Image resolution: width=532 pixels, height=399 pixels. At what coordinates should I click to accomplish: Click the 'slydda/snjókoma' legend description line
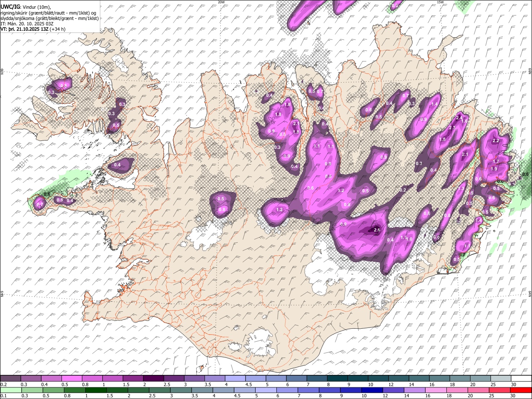pyautogui.click(x=49, y=18)
